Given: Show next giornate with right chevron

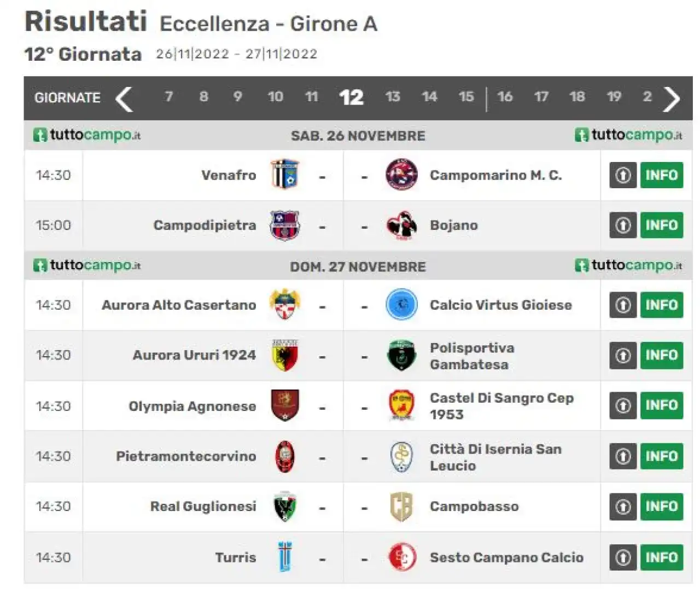Looking at the screenshot, I should [671, 98].
